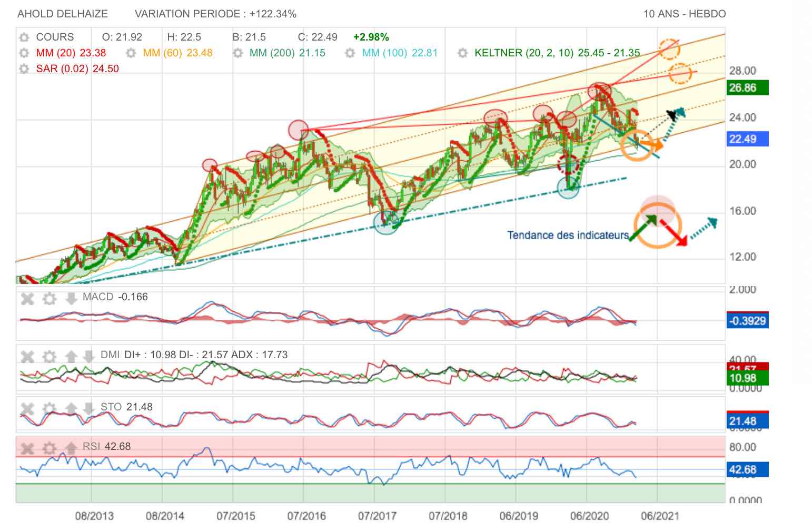The width and height of the screenshot is (812, 530).
Task: Click the MM (100) 22.81 label
Action: [x=400, y=53]
